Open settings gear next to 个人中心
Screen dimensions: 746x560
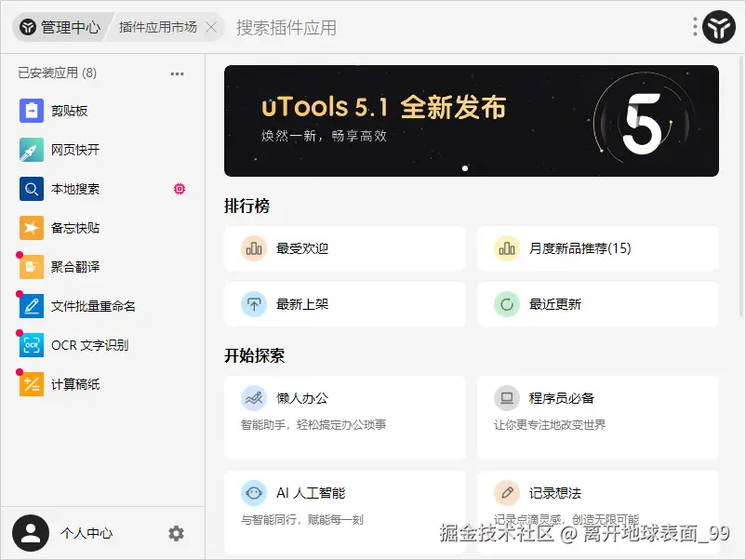(x=176, y=533)
